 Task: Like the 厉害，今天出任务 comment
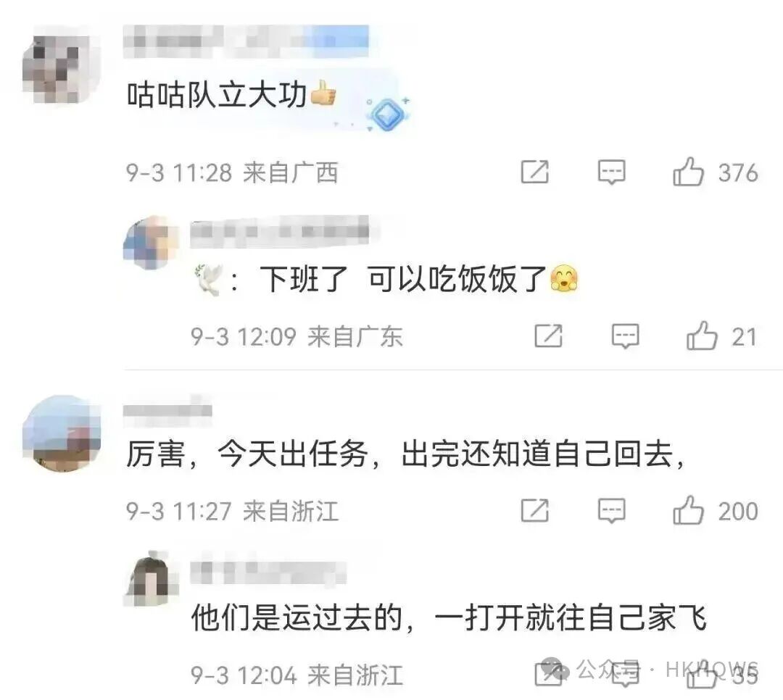click(x=688, y=510)
